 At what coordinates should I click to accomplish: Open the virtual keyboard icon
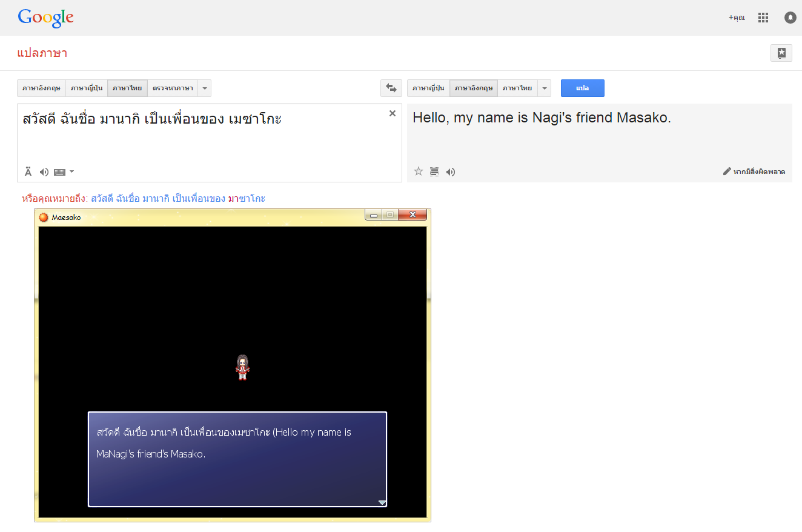(x=59, y=172)
